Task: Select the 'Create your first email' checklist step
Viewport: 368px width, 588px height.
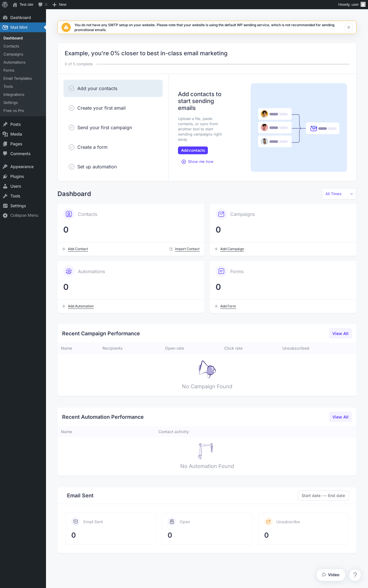Action: click(x=113, y=108)
